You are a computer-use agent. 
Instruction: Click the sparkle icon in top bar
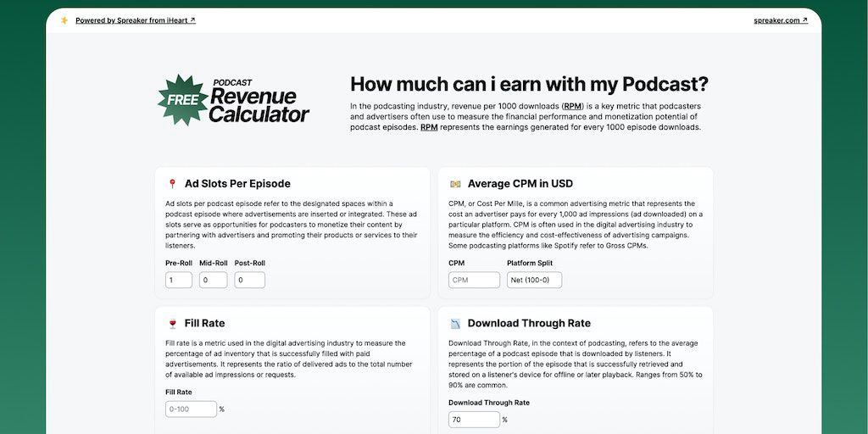64,20
